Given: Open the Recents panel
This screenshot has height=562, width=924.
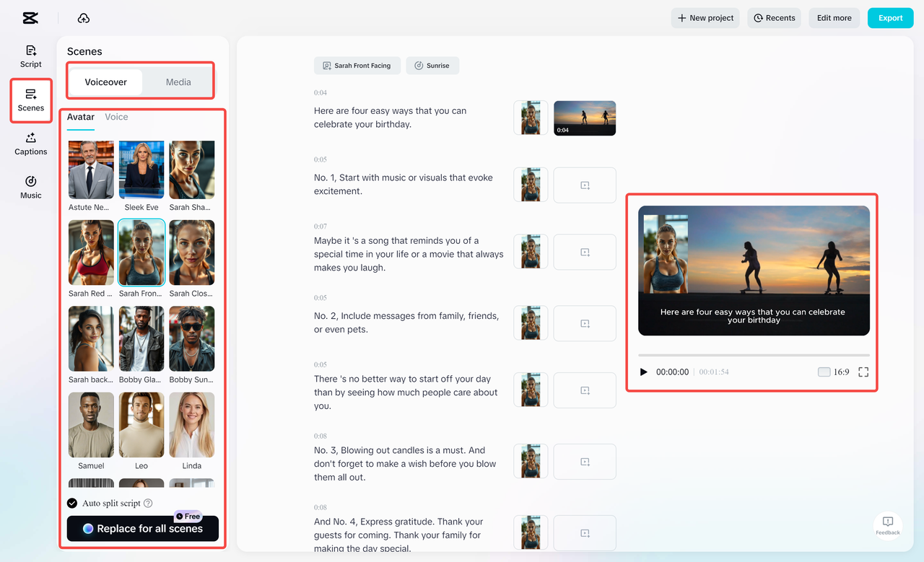Looking at the screenshot, I should (x=773, y=17).
